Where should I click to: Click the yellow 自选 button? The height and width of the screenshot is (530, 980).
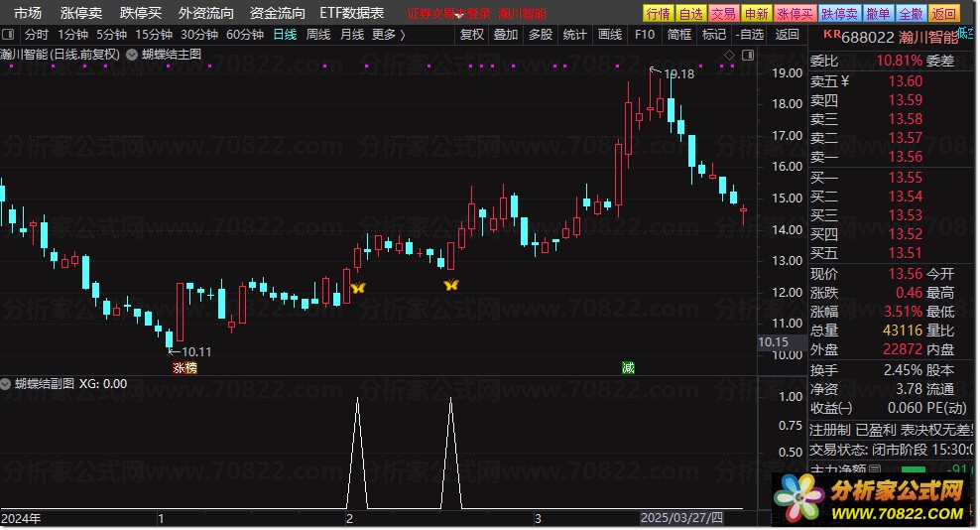pyautogui.click(x=690, y=14)
